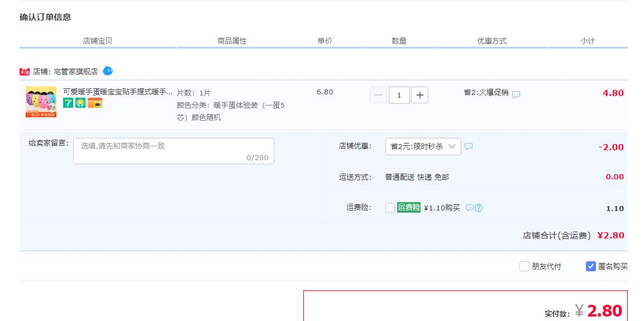Image resolution: width=644 pixels, height=321 pixels.
Task: Click the question mark help icon for 运费险
Action: [x=479, y=208]
